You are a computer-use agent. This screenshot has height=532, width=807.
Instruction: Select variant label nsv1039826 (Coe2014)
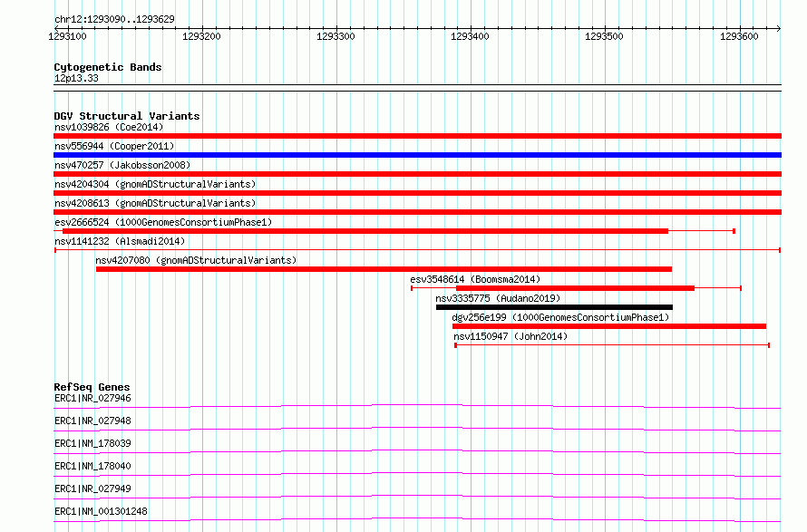point(109,127)
